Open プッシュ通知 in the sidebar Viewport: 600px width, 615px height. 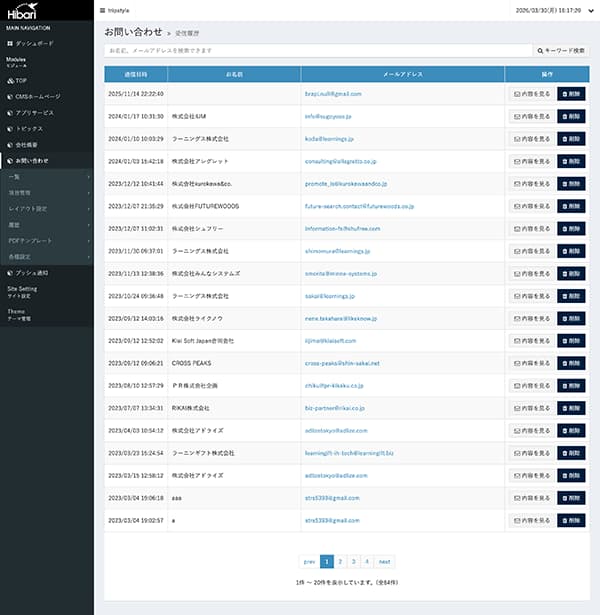pos(34,272)
